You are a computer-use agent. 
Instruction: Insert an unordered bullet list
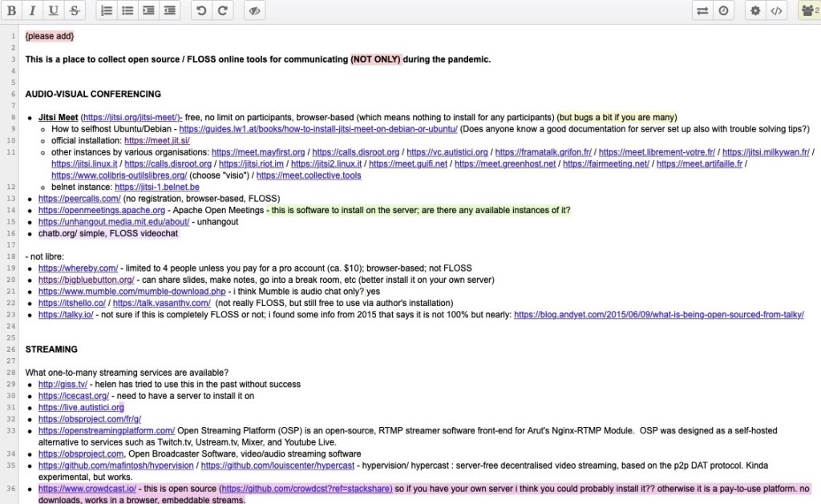point(127,10)
